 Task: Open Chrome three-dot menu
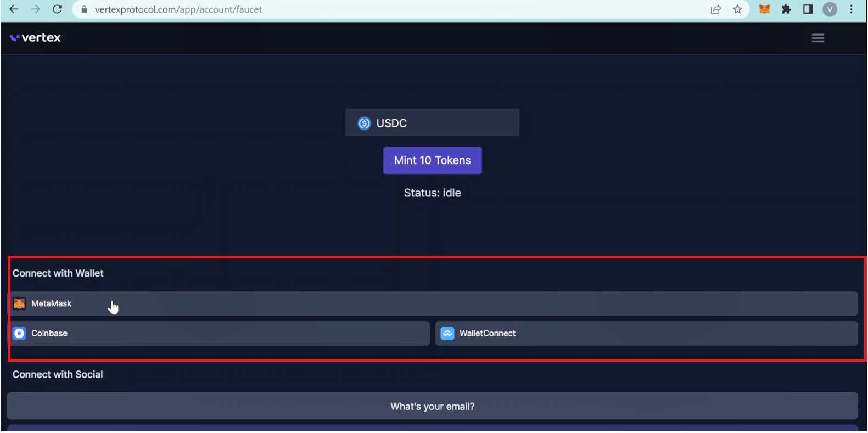852,9
